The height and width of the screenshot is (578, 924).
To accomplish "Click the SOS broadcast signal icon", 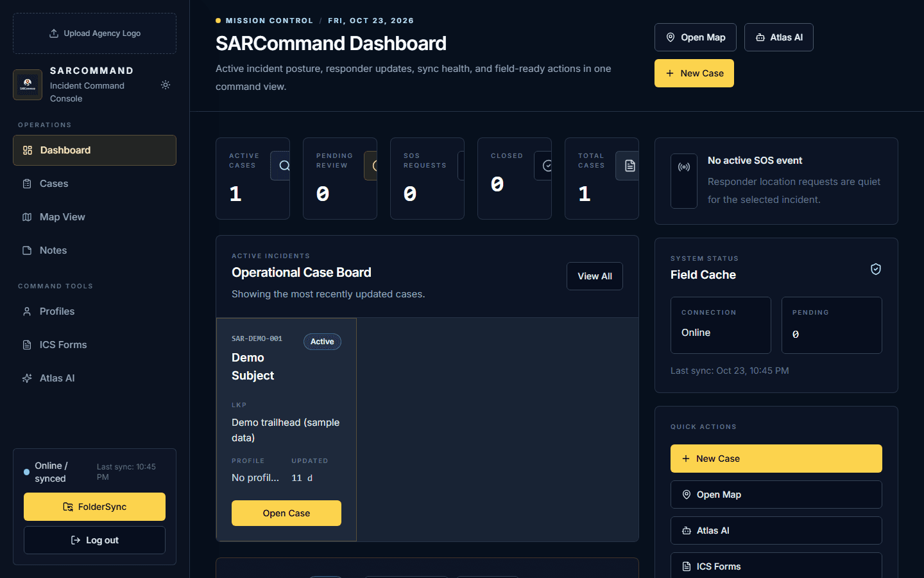I will pos(684,167).
